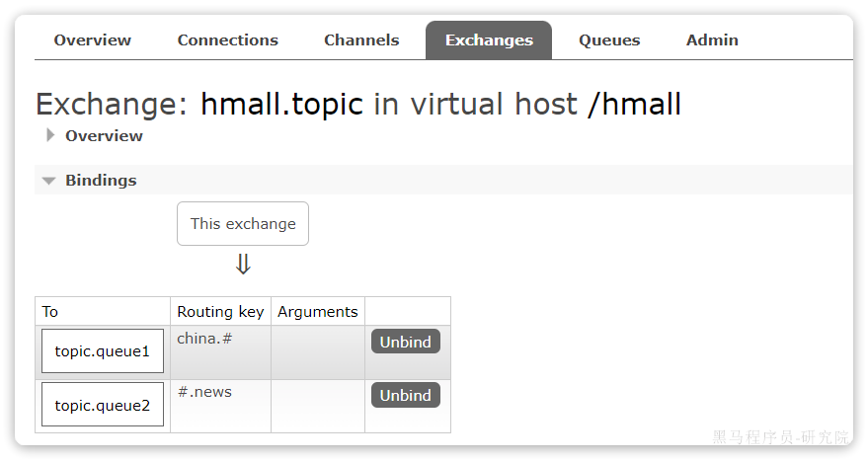Click the downward double arrow icon
The image size is (868, 462).
pyautogui.click(x=243, y=265)
